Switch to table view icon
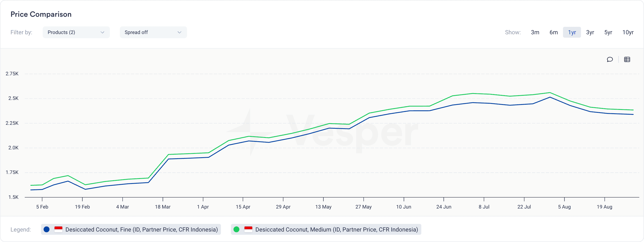Image resolution: width=644 pixels, height=242 pixels. pyautogui.click(x=627, y=59)
